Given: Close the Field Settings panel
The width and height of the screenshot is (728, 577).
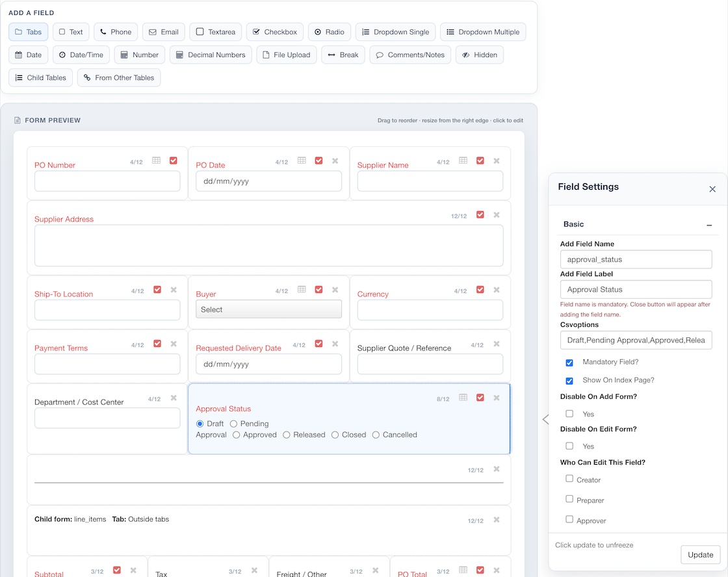Looking at the screenshot, I should (712, 189).
